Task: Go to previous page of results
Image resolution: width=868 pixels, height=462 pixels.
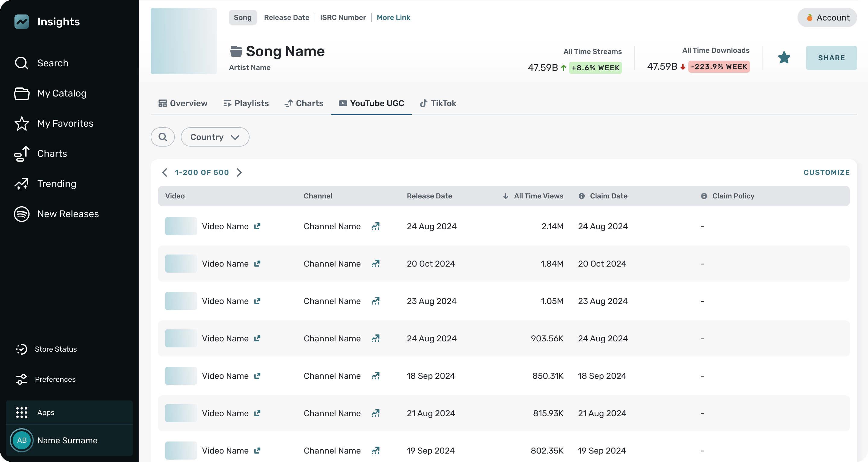Action: tap(165, 173)
